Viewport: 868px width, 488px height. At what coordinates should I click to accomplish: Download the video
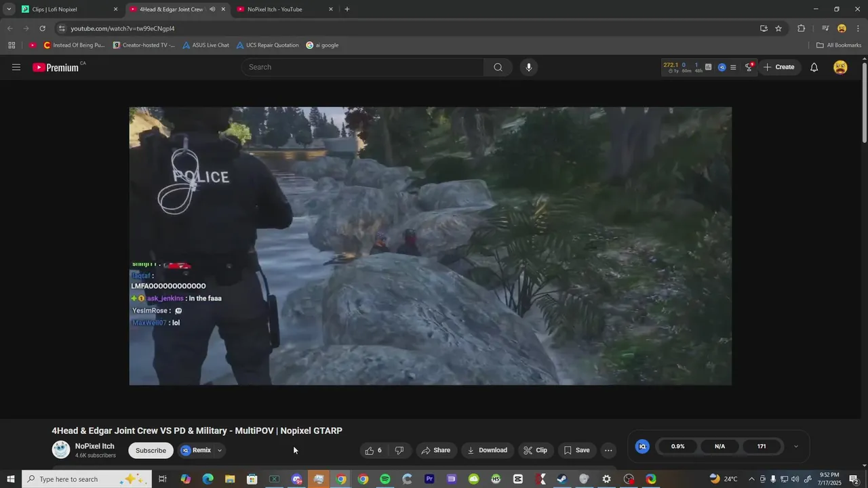tap(487, 450)
